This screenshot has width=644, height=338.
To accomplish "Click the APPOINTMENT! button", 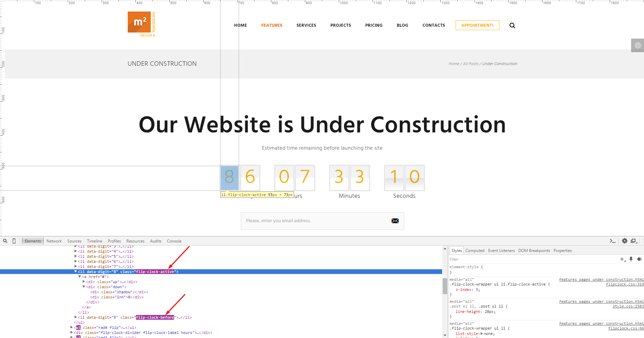I will click(477, 25).
